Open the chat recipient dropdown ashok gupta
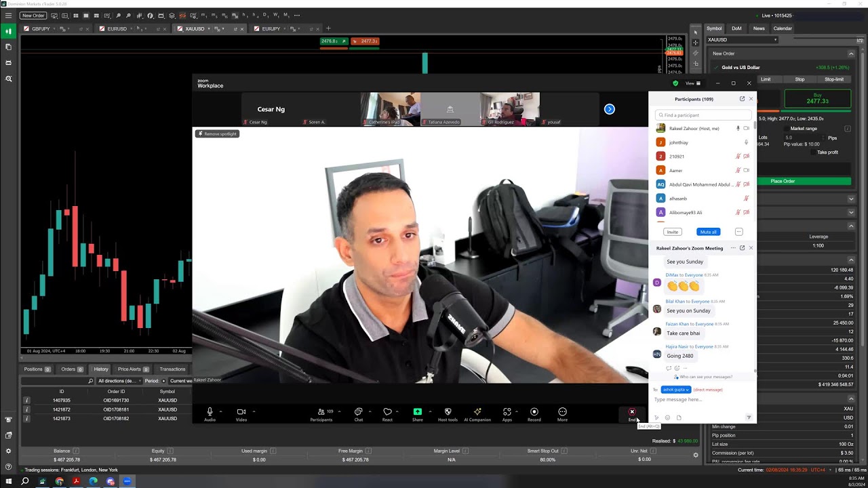Viewport: 868px width, 488px height. point(676,390)
